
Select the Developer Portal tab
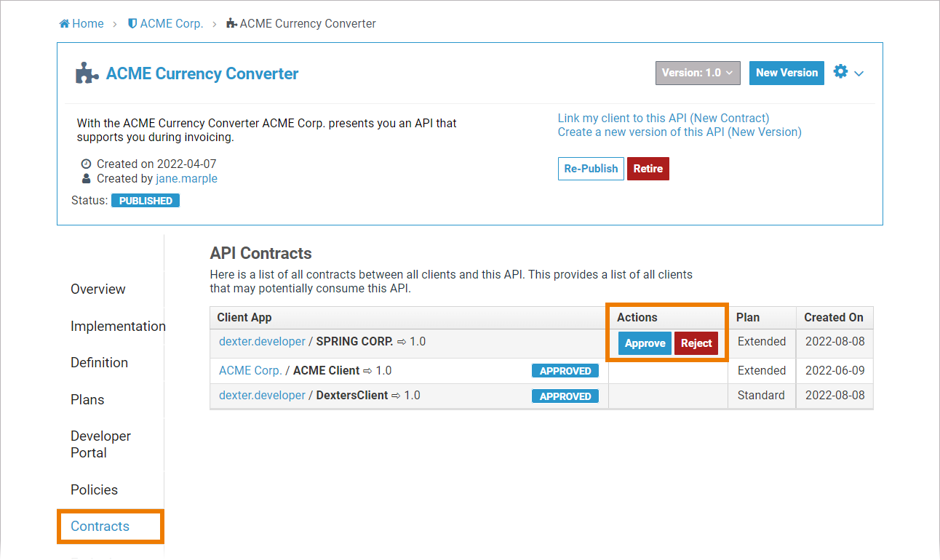click(x=100, y=444)
